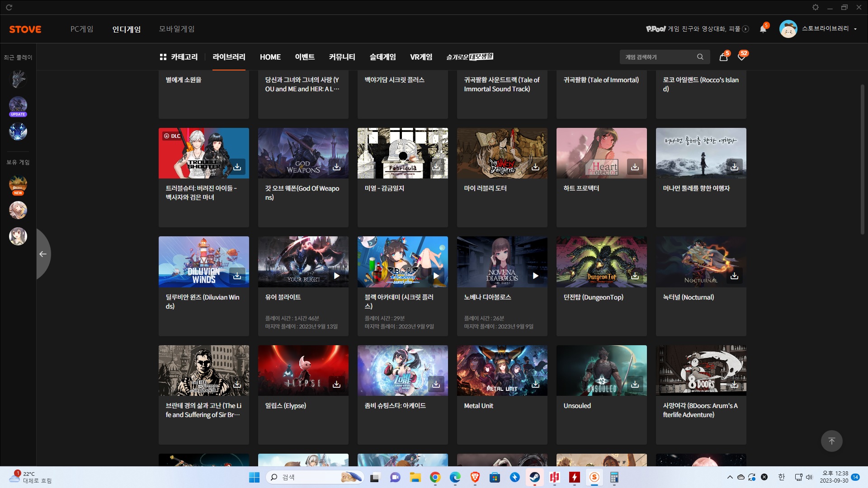Image resolution: width=868 pixels, height=488 pixels.
Task: Open Steam from the taskbar
Action: pyautogui.click(x=535, y=477)
